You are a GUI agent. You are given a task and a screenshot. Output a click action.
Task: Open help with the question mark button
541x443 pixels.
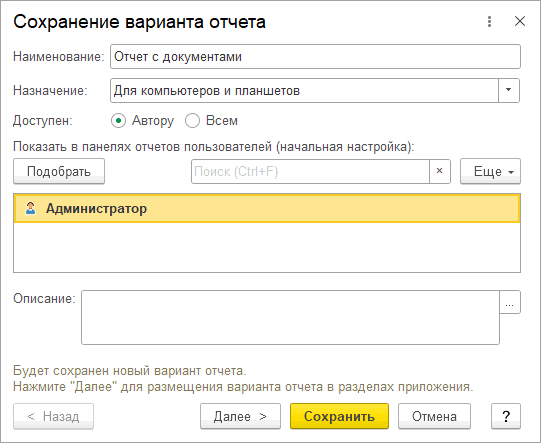point(506,416)
